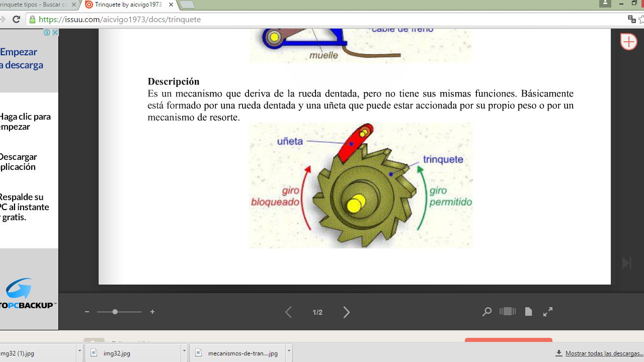Go to previous page arrow
Image resolution: width=644 pixels, height=362 pixels.
[x=288, y=312]
